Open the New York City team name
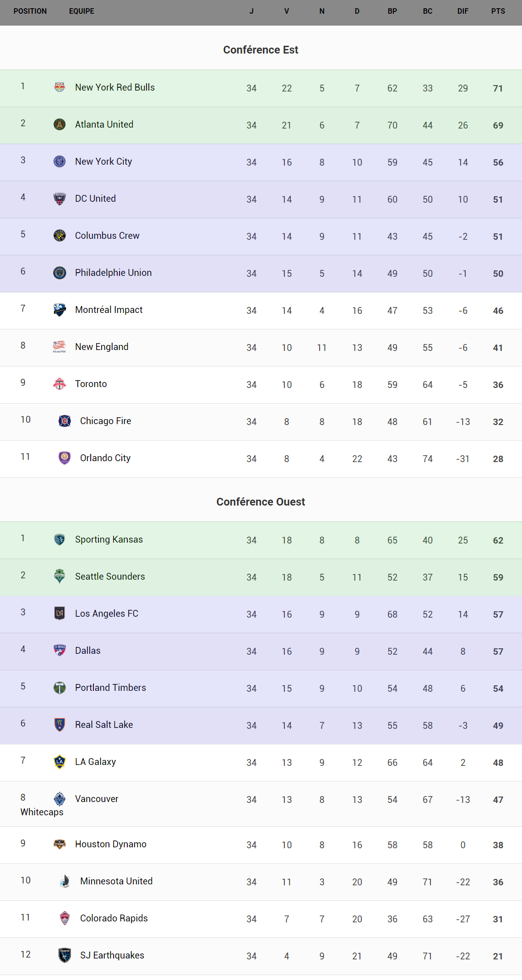 click(103, 162)
